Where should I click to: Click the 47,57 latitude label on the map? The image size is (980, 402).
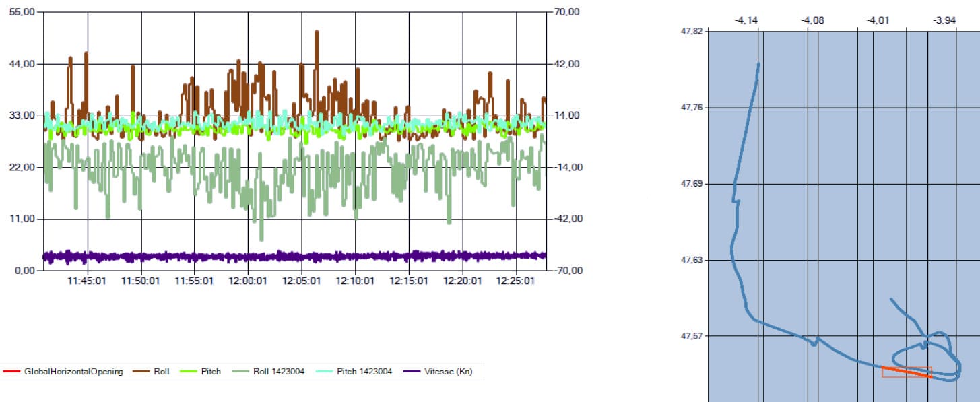pyautogui.click(x=692, y=335)
